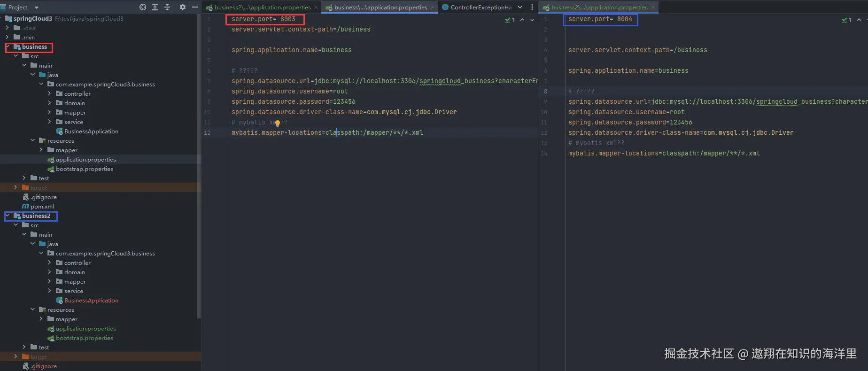868x371 pixels.
Task: Select the service package in business2 module
Action: pyautogui.click(x=73, y=291)
